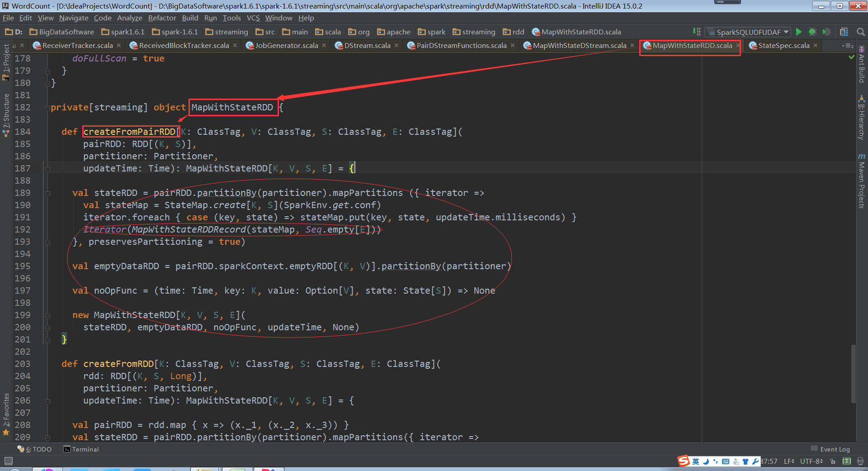Open the Ant Build tool window

(861, 64)
